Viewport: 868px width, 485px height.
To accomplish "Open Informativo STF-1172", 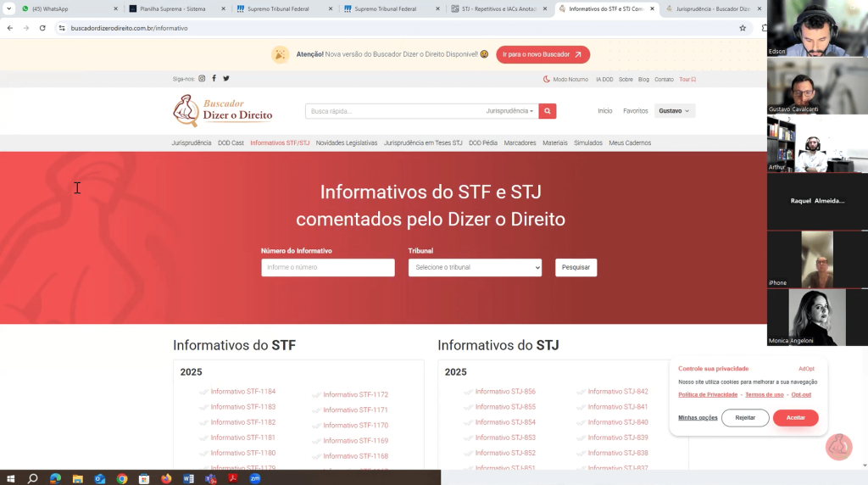I will tap(356, 395).
